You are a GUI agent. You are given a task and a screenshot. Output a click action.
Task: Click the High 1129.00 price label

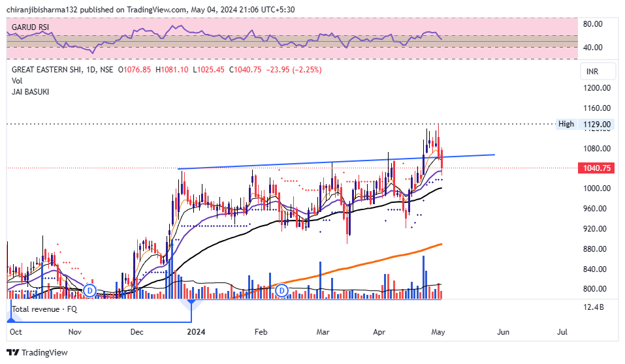(586, 124)
